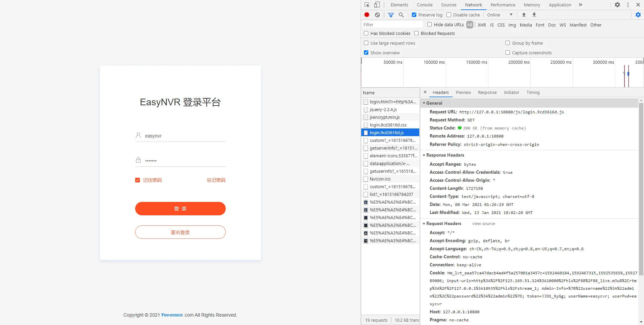This screenshot has height=325, width=644.
Task: Open network search with magnifier icon
Action: pyautogui.click(x=401, y=15)
